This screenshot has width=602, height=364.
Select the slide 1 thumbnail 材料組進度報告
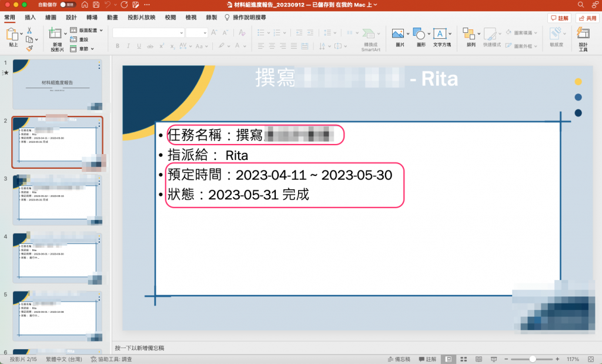pos(57,84)
